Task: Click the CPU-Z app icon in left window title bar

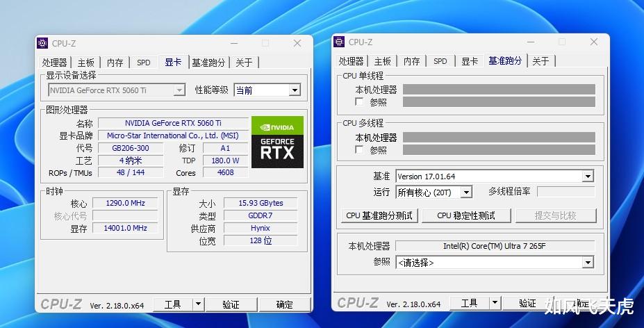Action: pos(42,43)
